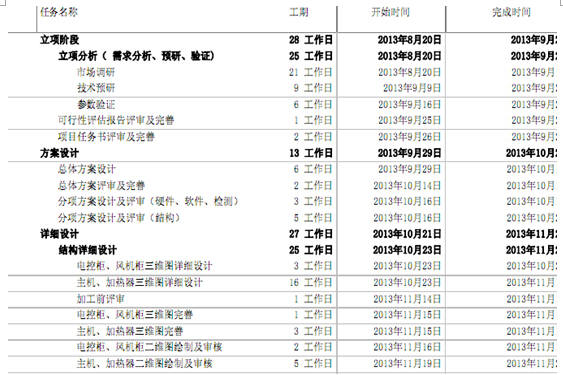The width and height of the screenshot is (563, 375).
Task: Click task 电控柜、风机柜二维图绘制及审核
Action: [149, 347]
